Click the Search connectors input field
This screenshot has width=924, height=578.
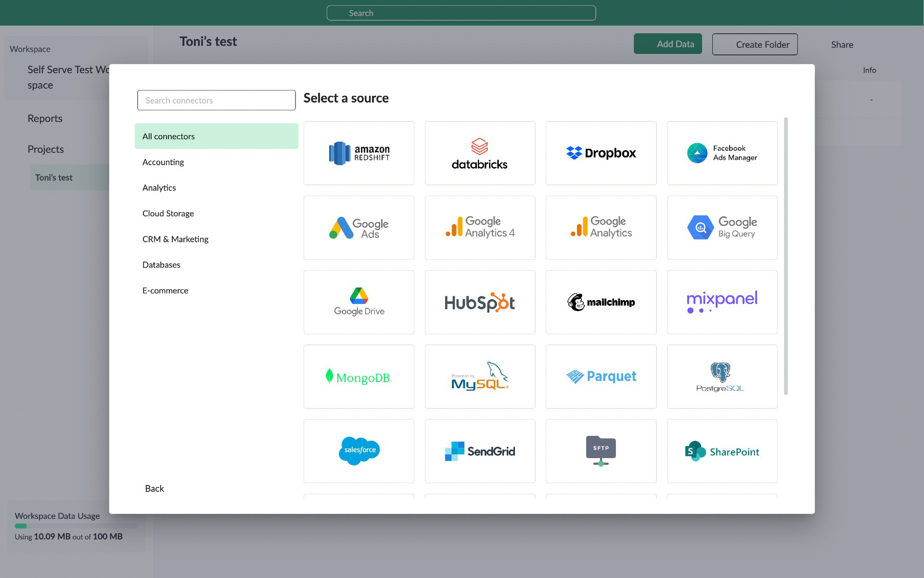(x=216, y=100)
